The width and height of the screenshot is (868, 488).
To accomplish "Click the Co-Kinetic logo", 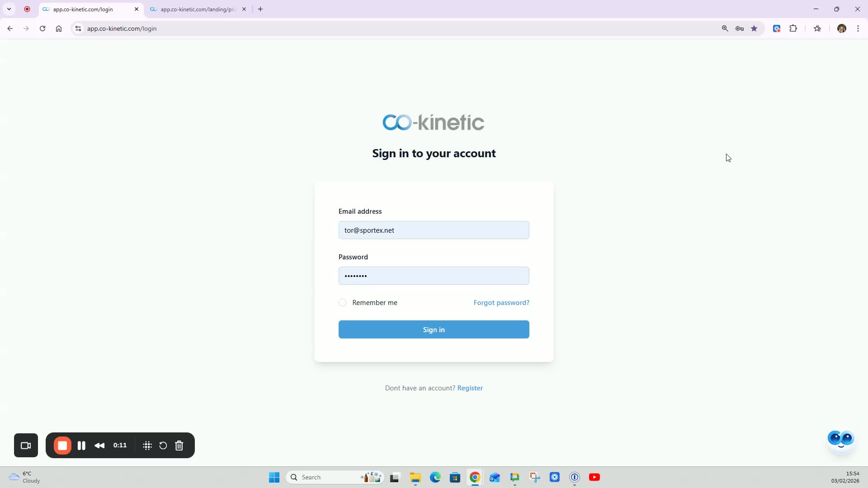I will 434,122.
